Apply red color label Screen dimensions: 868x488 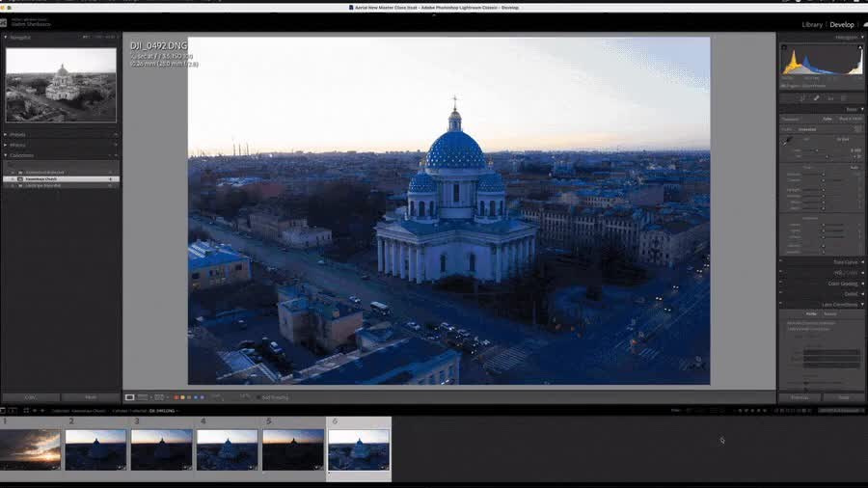click(x=176, y=397)
